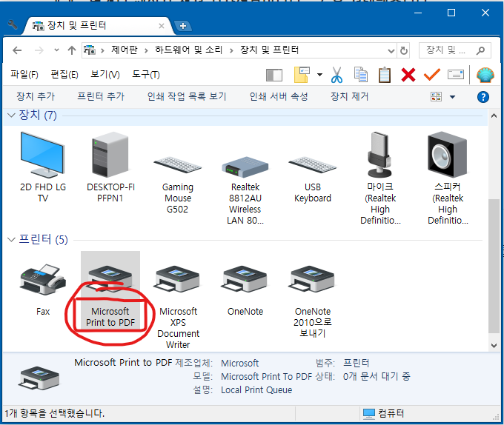
Task: Click the vertical scrollbar up arrow
Action: [494, 116]
